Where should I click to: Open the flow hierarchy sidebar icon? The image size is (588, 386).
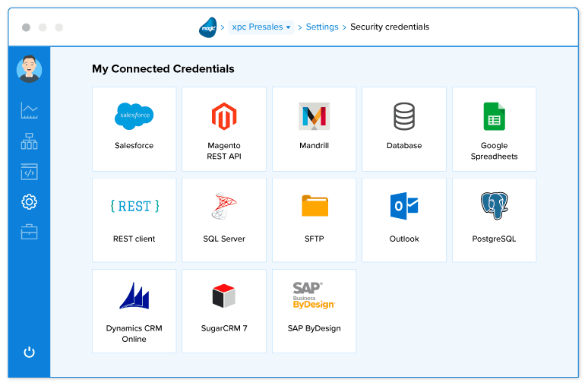pos(29,141)
